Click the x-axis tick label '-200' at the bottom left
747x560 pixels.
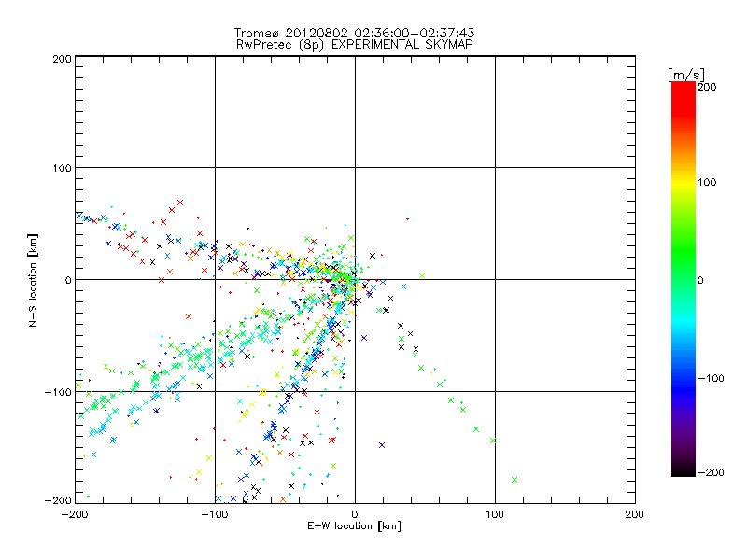click(x=75, y=514)
